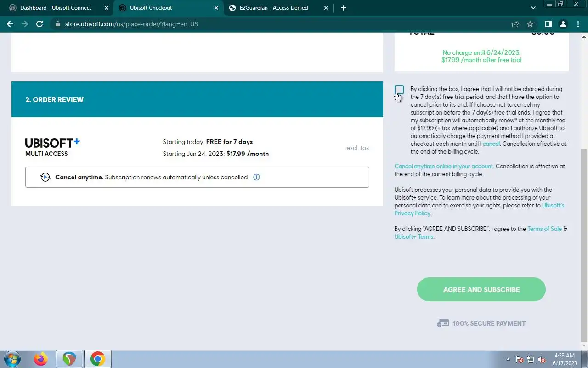Close the E2Guardian tab
Screen dimensions: 588x368
(x=326, y=8)
